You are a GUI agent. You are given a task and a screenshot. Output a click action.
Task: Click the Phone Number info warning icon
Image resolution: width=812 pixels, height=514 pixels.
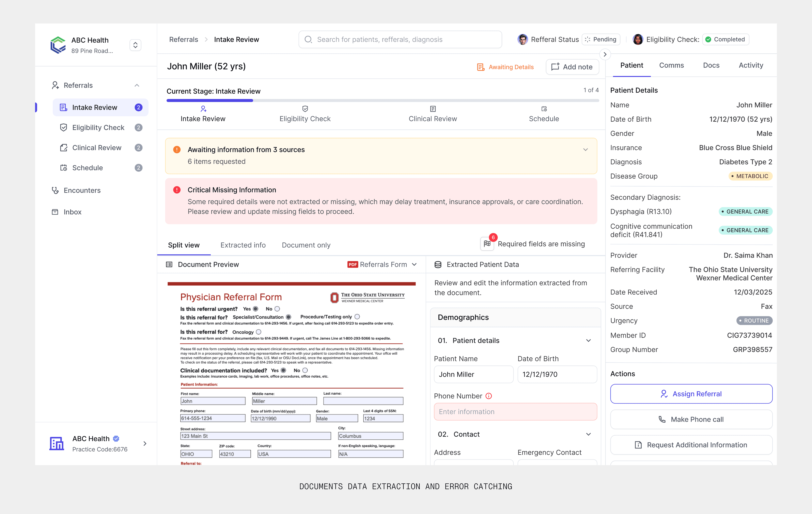(489, 396)
